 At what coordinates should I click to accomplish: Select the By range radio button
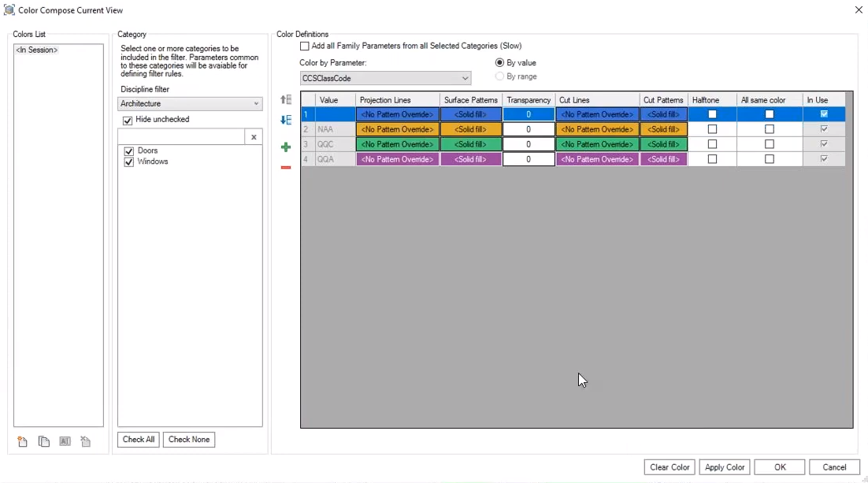coord(499,76)
